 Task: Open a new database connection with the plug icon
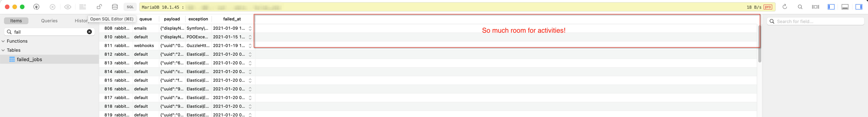(x=36, y=6)
